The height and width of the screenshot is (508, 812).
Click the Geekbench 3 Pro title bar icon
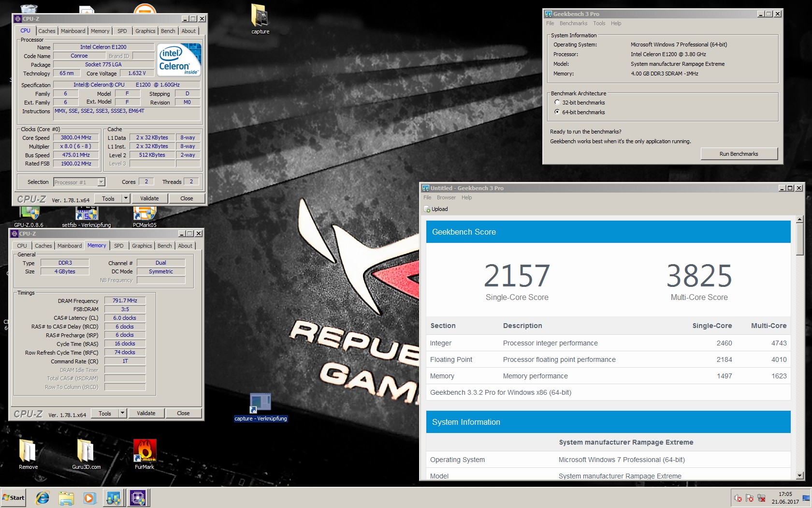click(x=548, y=14)
